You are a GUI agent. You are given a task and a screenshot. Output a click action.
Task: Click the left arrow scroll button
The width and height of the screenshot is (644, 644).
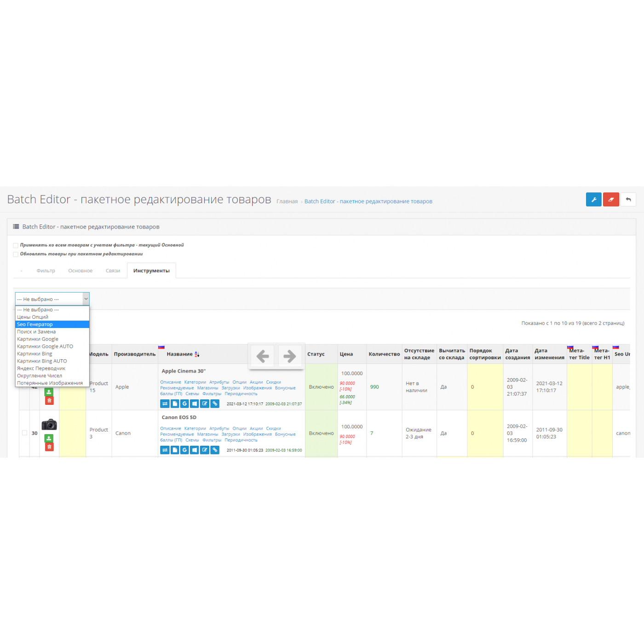point(263,356)
